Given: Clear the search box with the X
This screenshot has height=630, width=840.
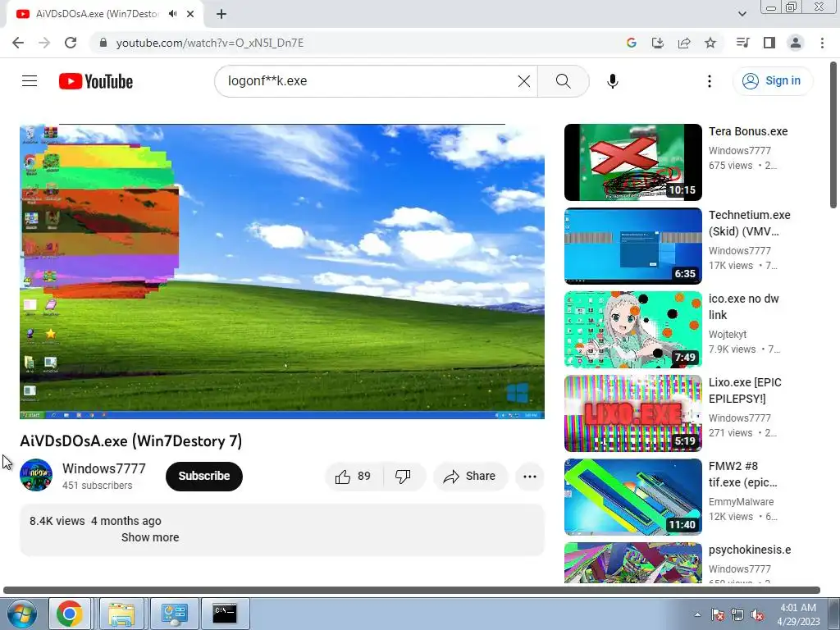Looking at the screenshot, I should click(524, 81).
